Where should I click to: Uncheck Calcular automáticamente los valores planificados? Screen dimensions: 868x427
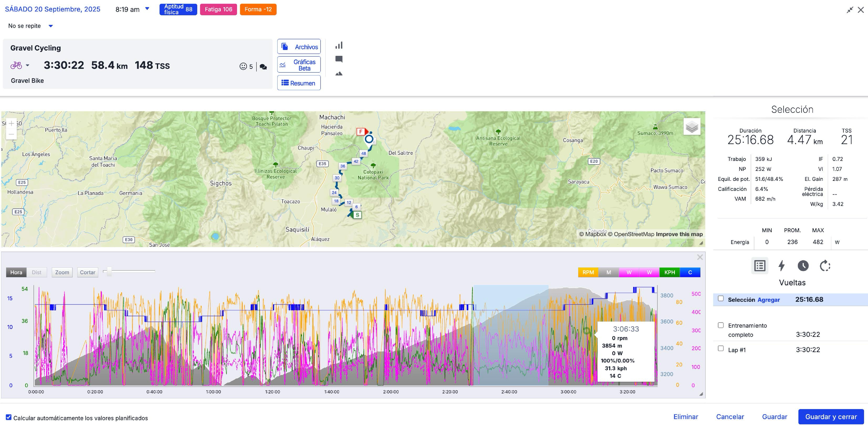[x=9, y=418]
